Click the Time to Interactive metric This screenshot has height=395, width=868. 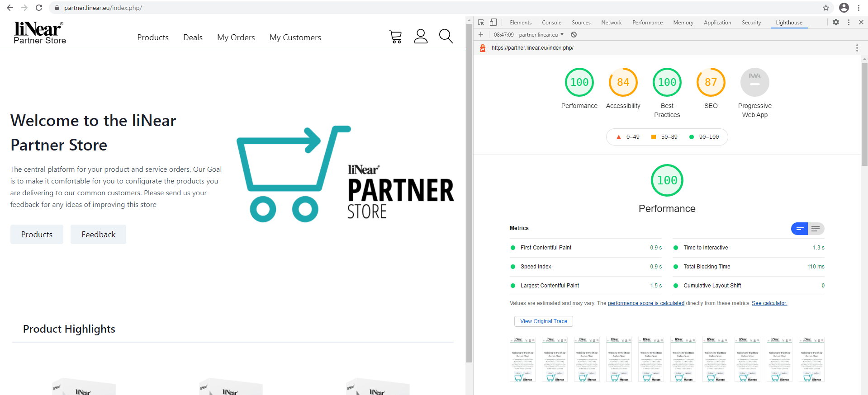coord(749,248)
